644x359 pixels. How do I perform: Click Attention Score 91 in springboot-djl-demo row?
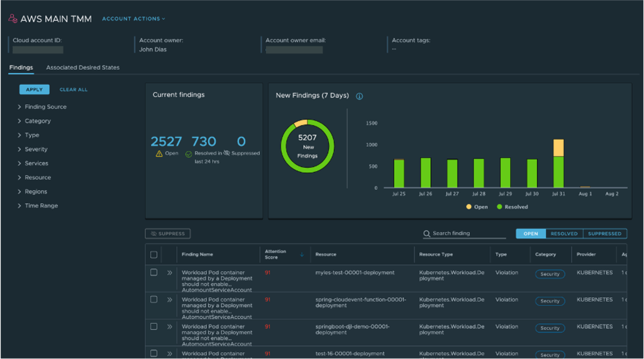click(x=267, y=326)
